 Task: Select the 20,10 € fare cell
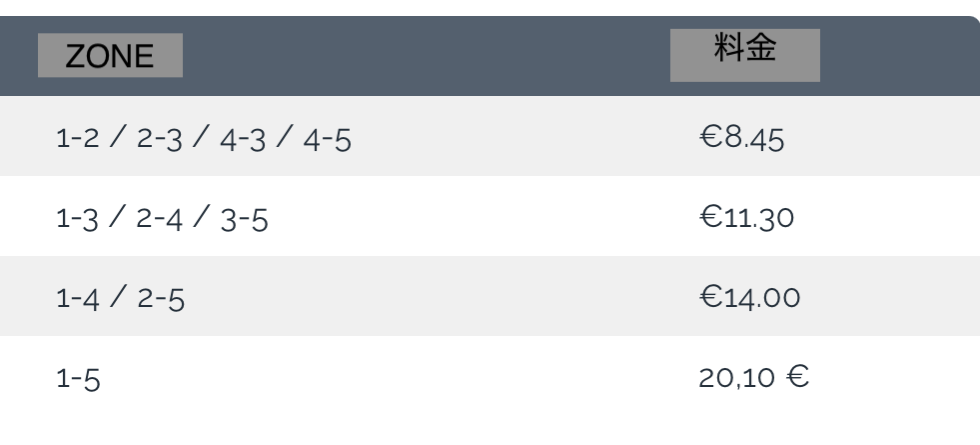[x=754, y=377]
